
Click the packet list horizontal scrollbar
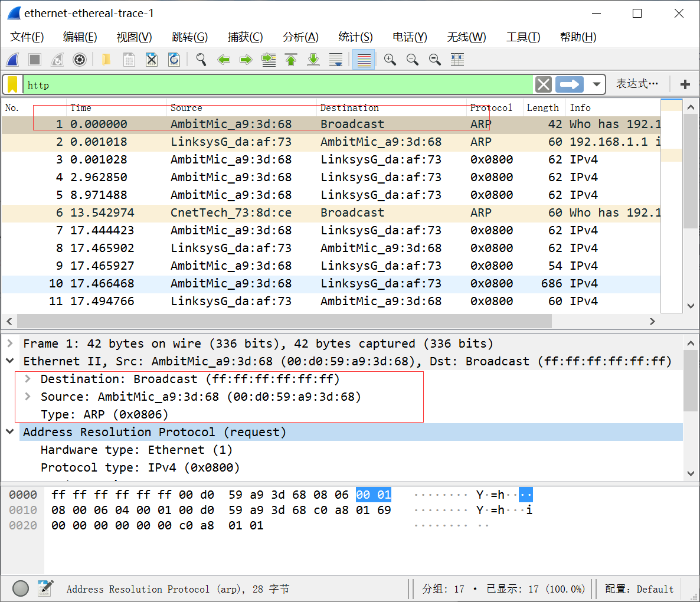pos(284,321)
